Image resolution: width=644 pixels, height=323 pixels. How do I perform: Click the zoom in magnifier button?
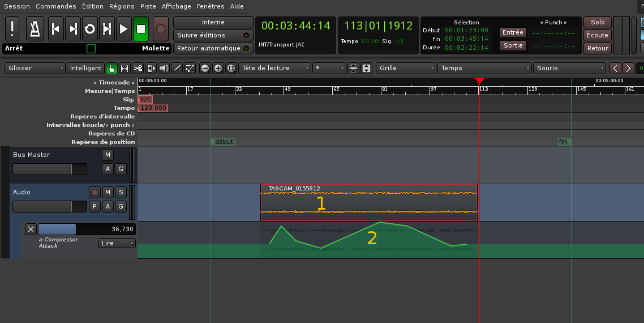pos(218,68)
